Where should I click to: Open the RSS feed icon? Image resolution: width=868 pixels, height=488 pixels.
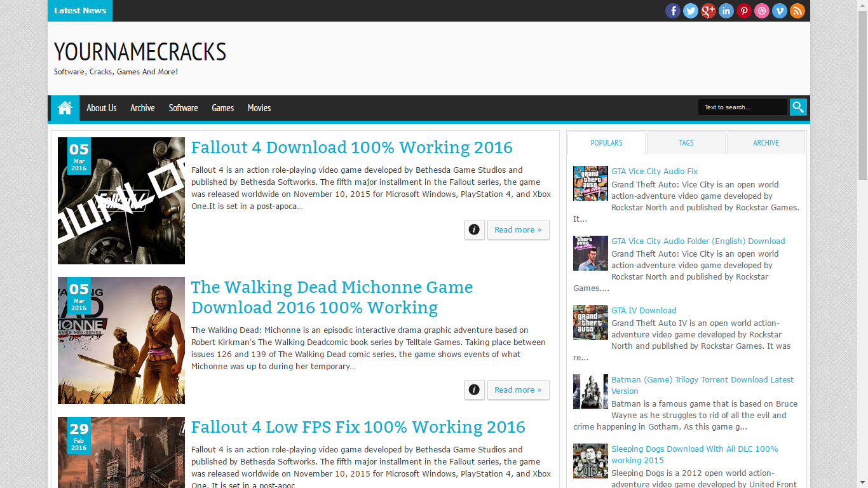(x=797, y=11)
